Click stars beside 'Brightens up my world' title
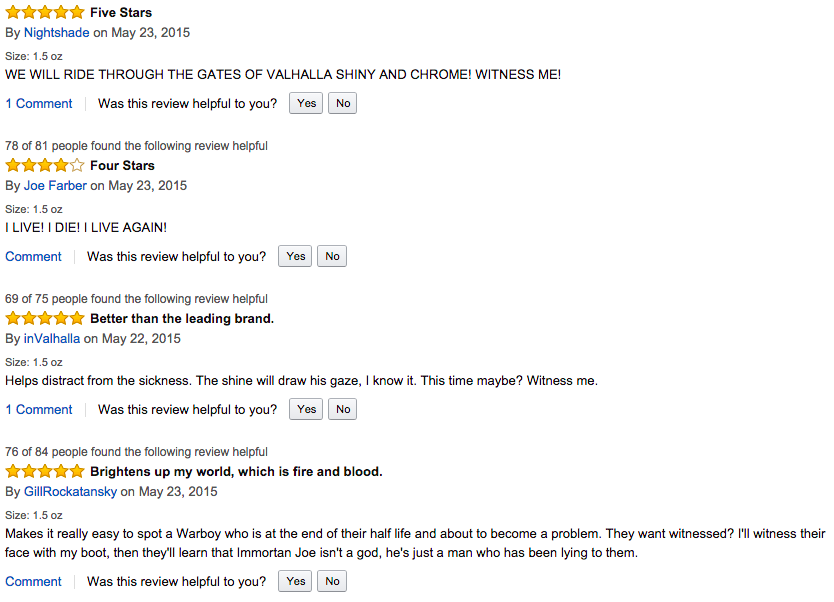Screen dimensions: 834x602 [45, 471]
